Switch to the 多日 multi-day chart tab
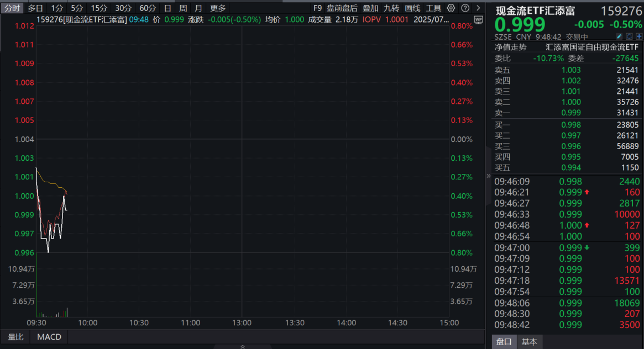The width and height of the screenshot is (644, 349). pyautogui.click(x=35, y=8)
